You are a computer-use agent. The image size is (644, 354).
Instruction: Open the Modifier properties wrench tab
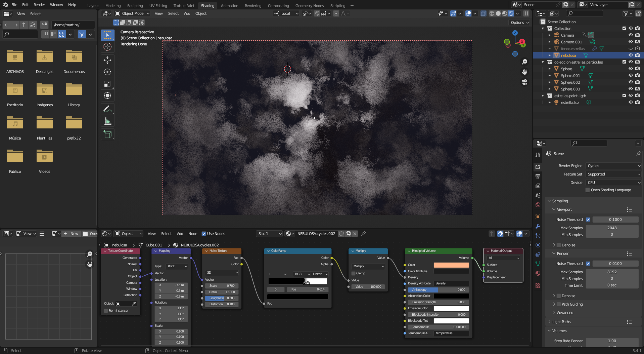click(x=538, y=226)
